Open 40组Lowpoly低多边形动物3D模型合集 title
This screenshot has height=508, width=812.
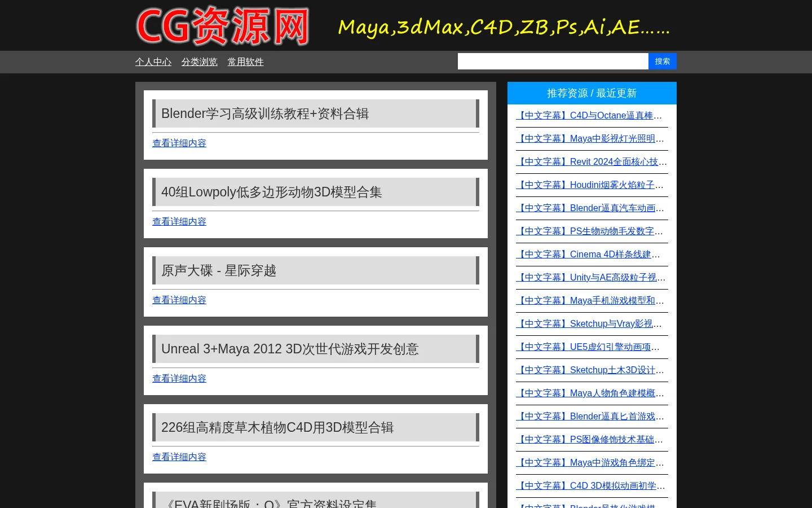pos(272,192)
